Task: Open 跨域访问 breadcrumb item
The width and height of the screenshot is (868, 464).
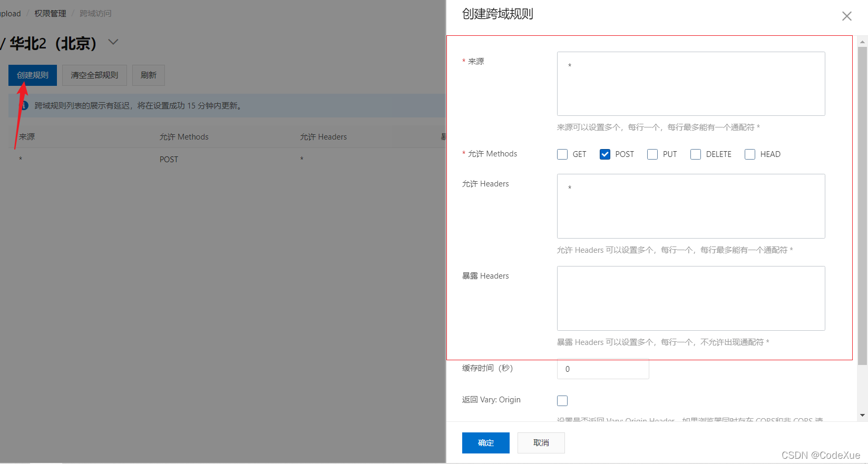Action: (95, 13)
